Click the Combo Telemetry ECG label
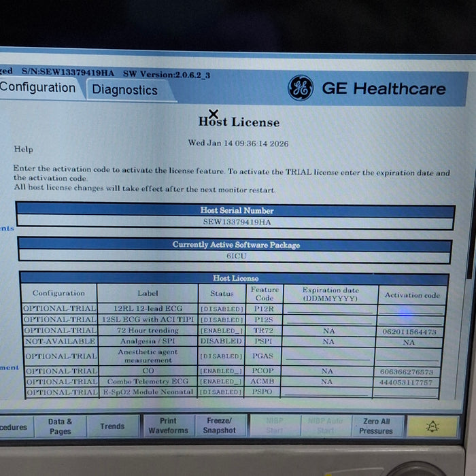The image size is (476, 476). 148,381
